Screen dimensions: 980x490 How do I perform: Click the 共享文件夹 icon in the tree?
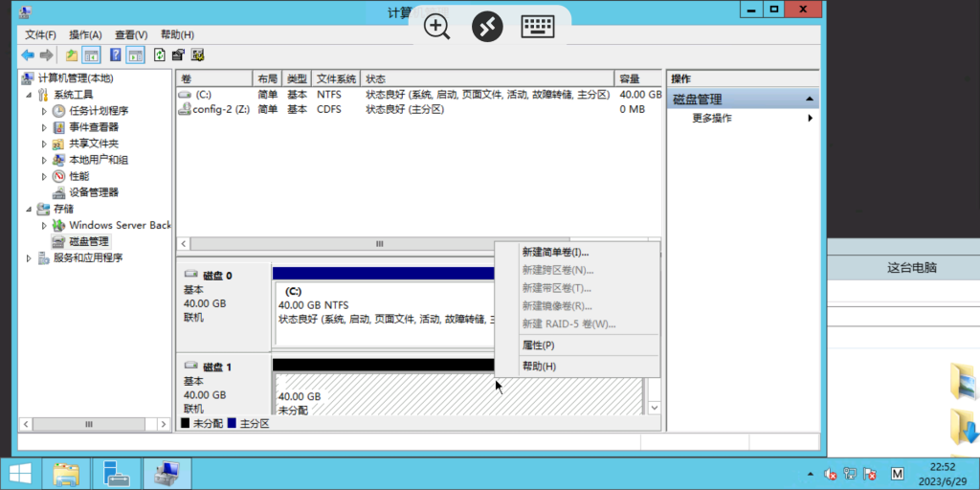click(58, 144)
